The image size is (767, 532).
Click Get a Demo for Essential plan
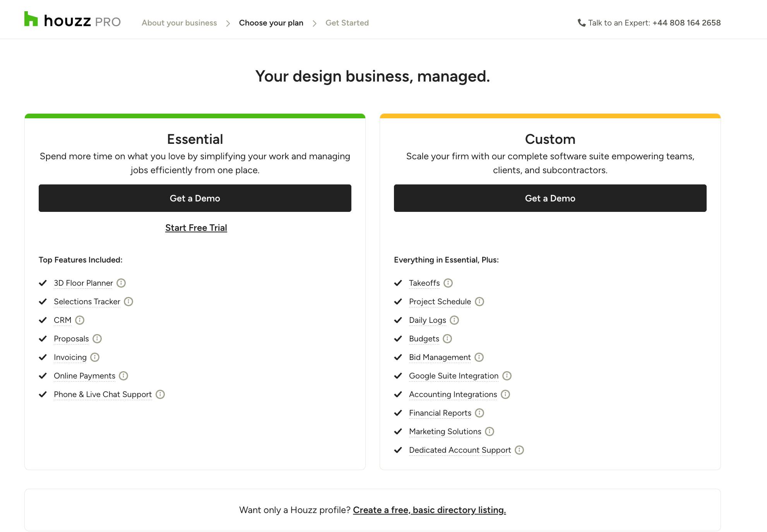pyautogui.click(x=195, y=198)
